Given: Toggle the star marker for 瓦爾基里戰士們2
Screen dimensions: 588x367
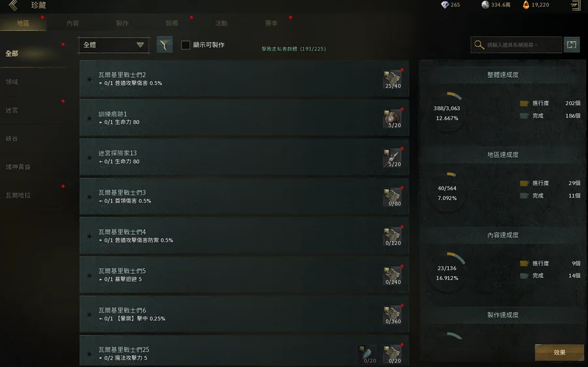Looking at the screenshot, I should click(90, 79).
